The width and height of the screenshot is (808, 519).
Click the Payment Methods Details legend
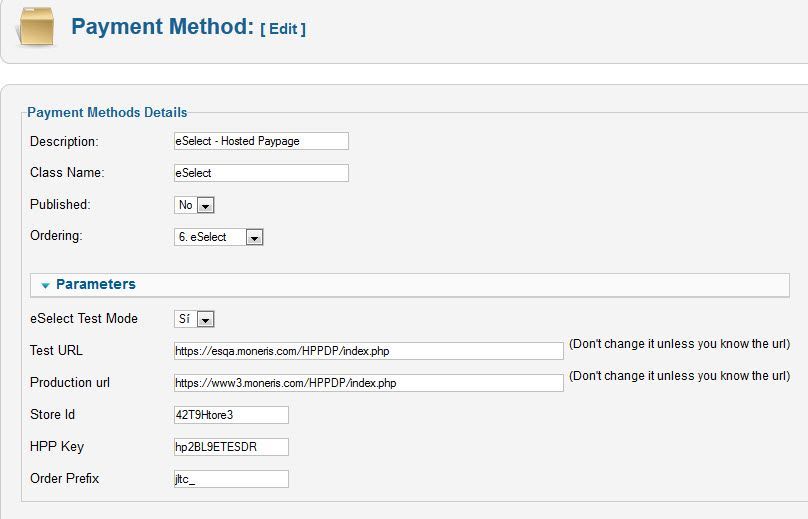107,112
